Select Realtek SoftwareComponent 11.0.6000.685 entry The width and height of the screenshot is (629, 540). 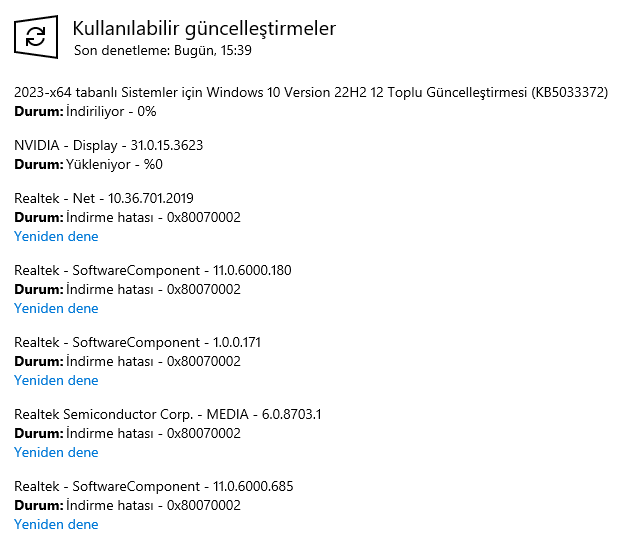153,486
